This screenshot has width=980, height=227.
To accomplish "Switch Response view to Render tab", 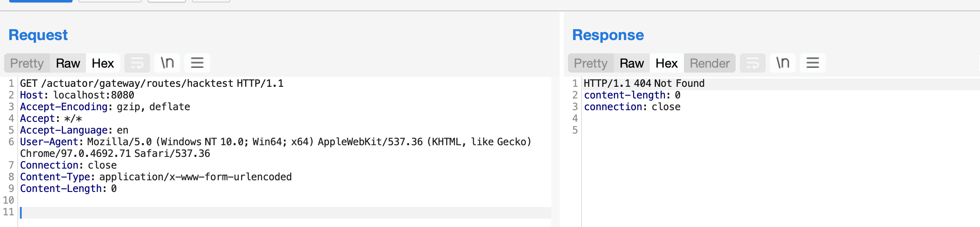I will (710, 63).
